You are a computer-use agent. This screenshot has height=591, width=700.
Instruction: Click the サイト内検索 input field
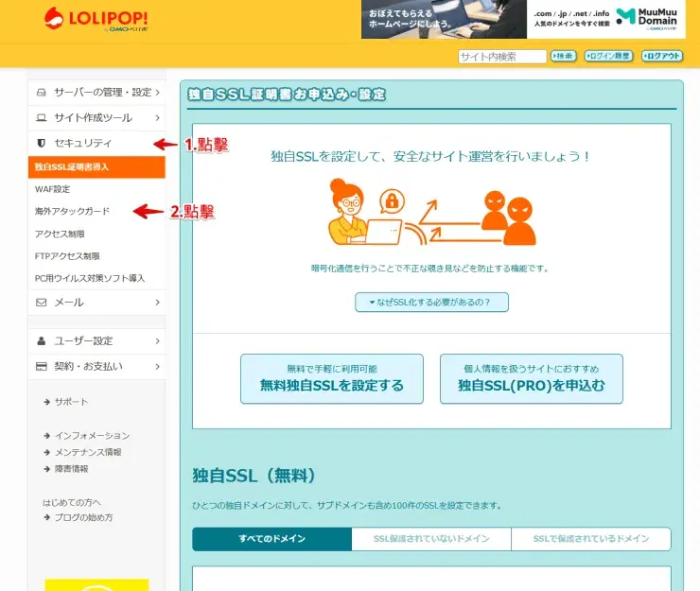pyautogui.click(x=502, y=56)
